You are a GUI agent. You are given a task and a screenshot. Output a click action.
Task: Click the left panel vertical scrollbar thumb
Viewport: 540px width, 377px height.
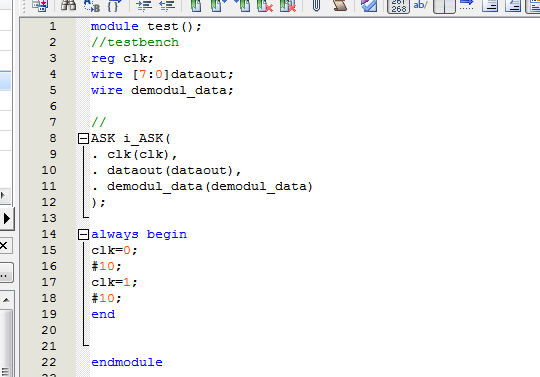coord(6,343)
